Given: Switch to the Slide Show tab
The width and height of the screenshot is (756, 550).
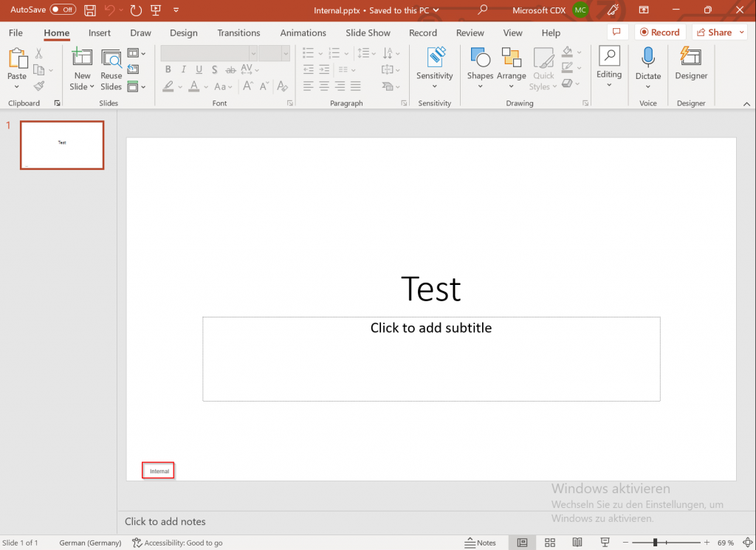Looking at the screenshot, I should click(368, 33).
